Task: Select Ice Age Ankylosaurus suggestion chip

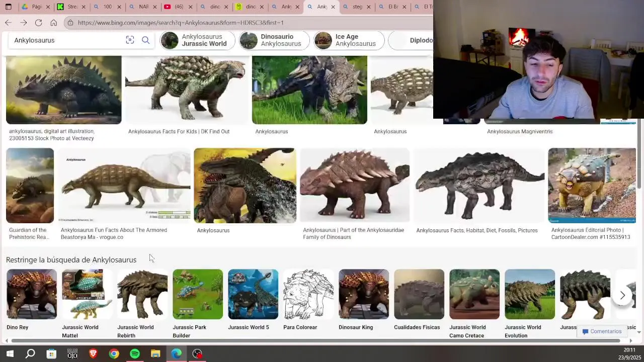Action: (x=349, y=40)
